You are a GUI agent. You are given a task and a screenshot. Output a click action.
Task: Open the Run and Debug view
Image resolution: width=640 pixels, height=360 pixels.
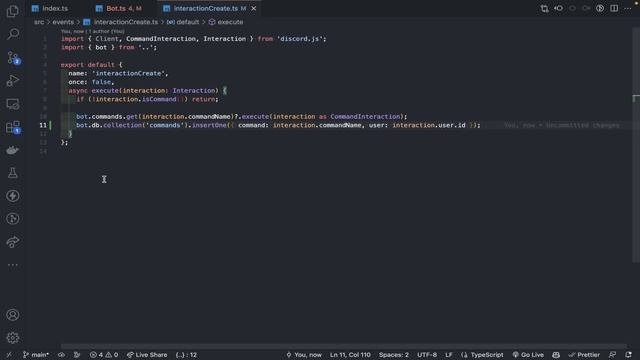coord(13,80)
